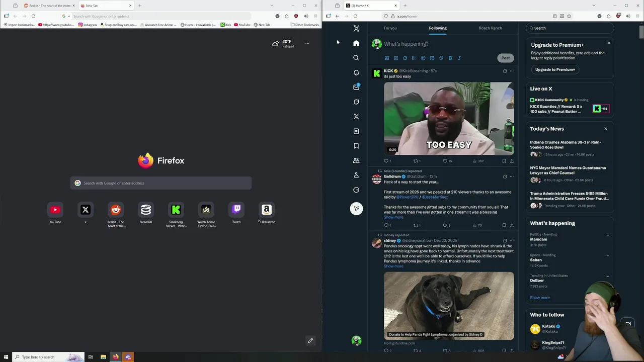Add a GIF in the post composer
This screenshot has width=644, height=362.
396,58
